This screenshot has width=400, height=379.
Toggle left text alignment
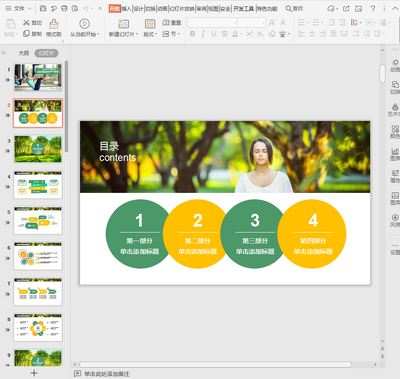pyautogui.click(x=302, y=34)
